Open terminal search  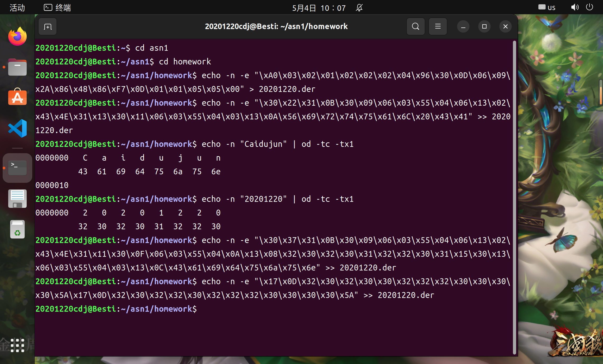point(415,26)
